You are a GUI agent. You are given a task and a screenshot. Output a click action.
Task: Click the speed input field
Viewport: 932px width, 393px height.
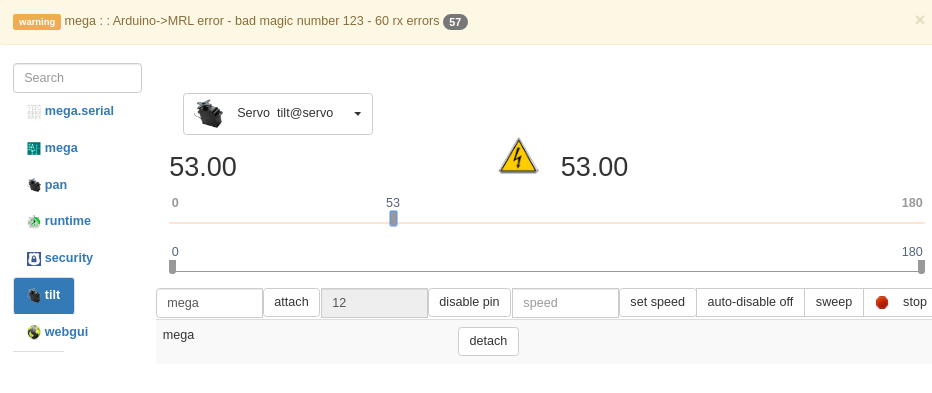click(565, 303)
